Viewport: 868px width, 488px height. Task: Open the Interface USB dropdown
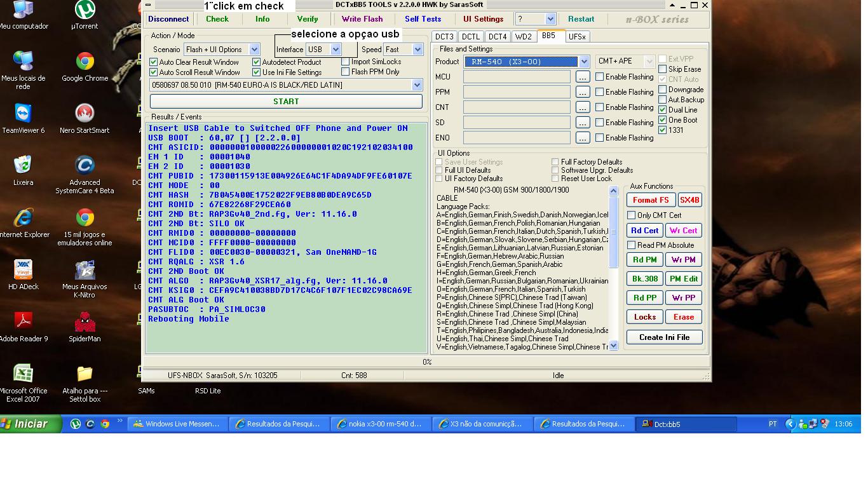(x=336, y=50)
